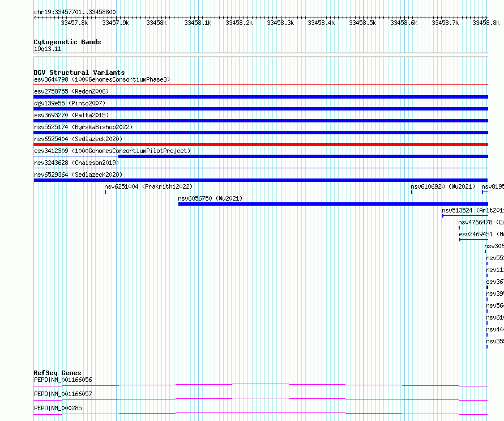Select variant nsv6251004 (Prakrithi2022) label

(148, 186)
